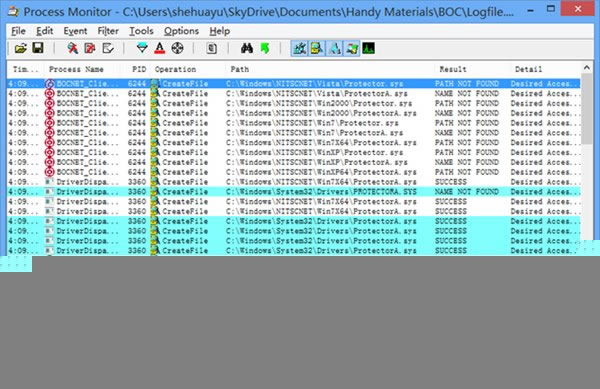
Task: Open Highlight settings red A icon
Action: (x=160, y=48)
